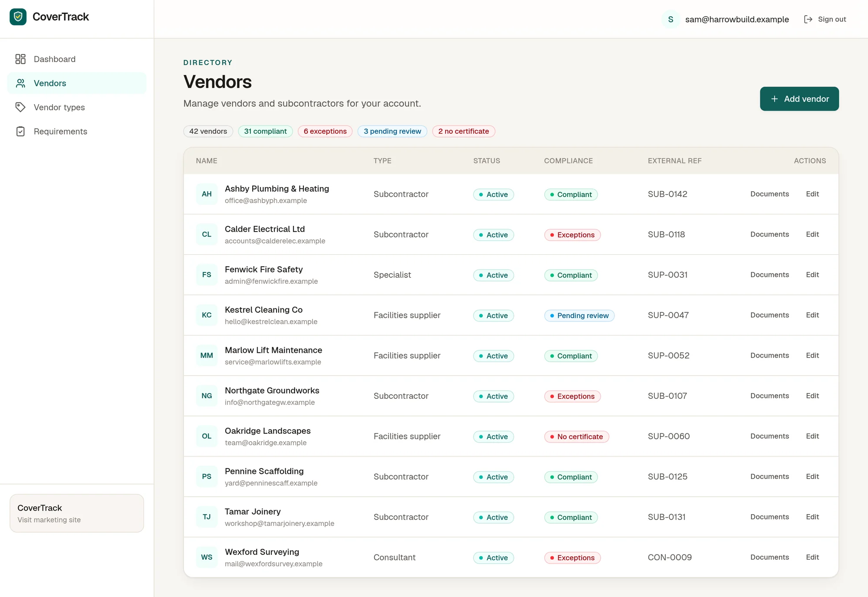Image resolution: width=868 pixels, height=597 pixels.
Task: Click the Vendors people icon in sidebar
Action: click(20, 83)
